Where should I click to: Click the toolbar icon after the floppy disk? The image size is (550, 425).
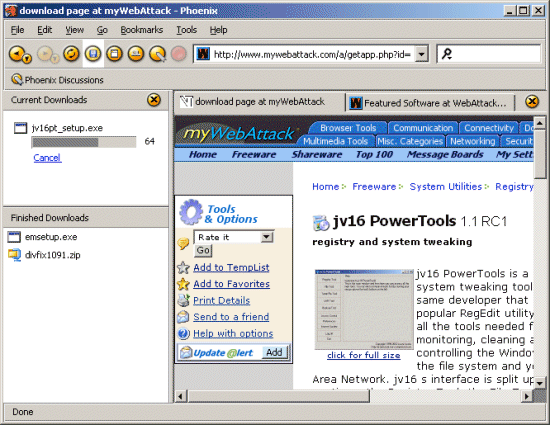tap(114, 54)
